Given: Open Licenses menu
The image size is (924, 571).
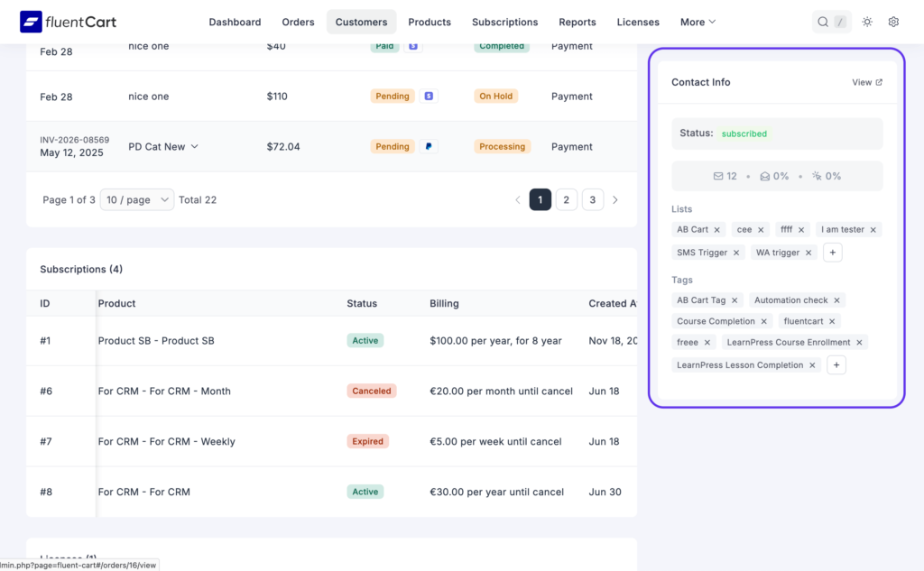Looking at the screenshot, I should (x=638, y=22).
